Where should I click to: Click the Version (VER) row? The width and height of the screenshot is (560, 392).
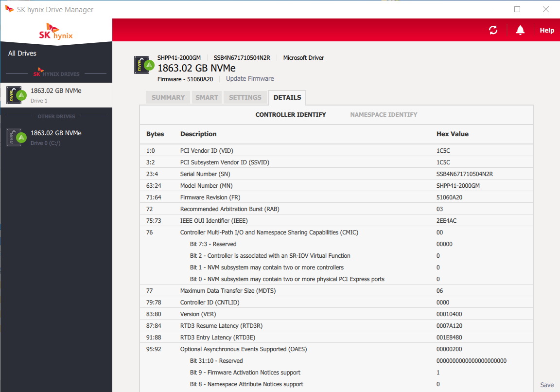pos(336,314)
